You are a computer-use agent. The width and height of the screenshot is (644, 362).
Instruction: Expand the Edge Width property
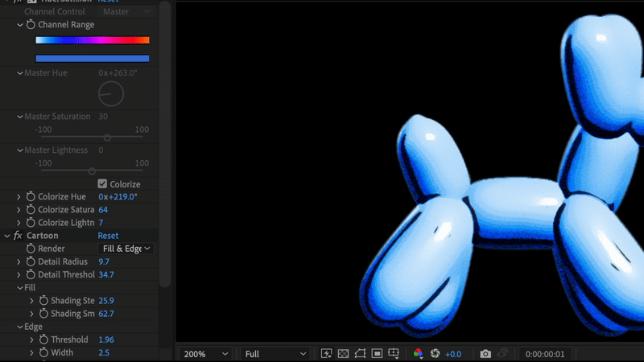point(31,352)
